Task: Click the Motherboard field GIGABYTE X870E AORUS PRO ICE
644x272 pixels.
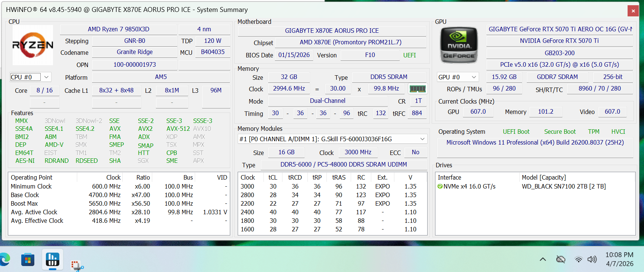Action: 332,31
